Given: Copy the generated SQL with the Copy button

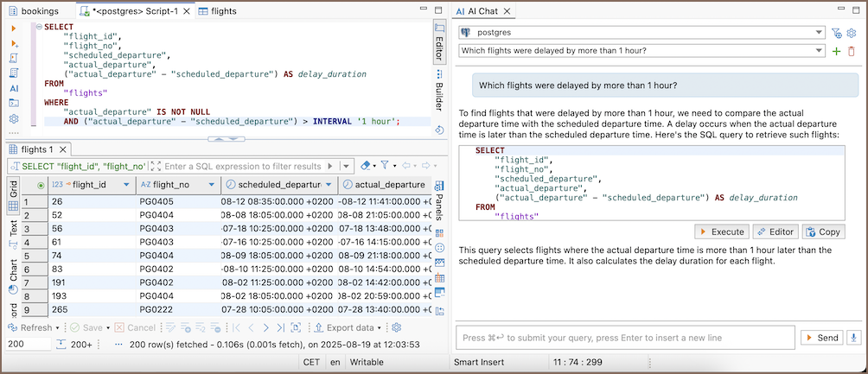Looking at the screenshot, I should point(823,231).
